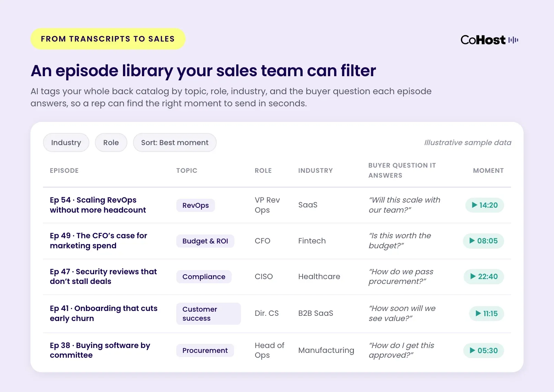
Task: Click the Healthcare industry cell
Action: pos(319,276)
